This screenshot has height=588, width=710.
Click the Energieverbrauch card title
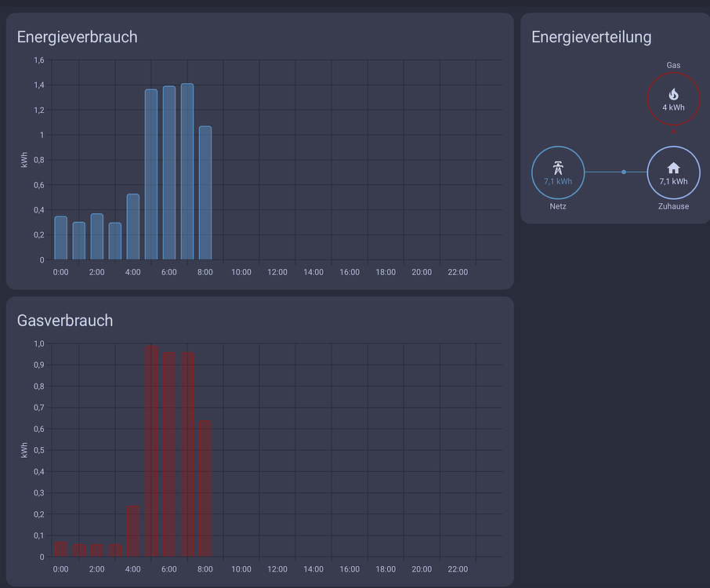tap(77, 37)
